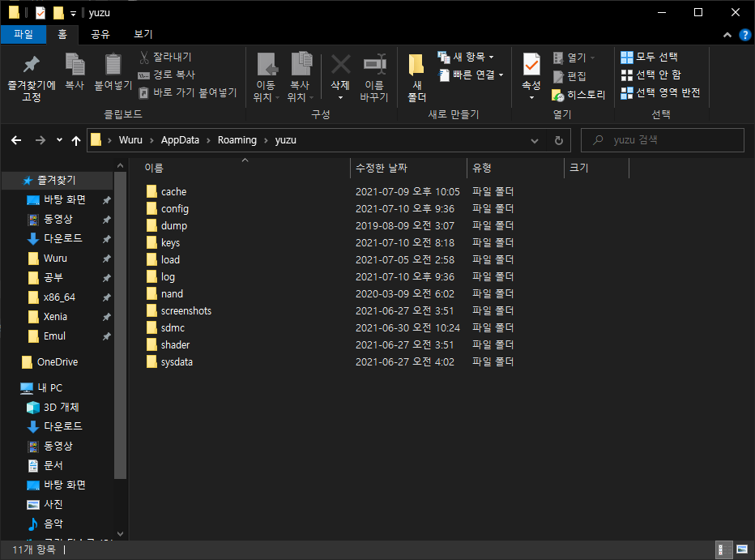Choose Paste shortcut (바로 가기 붙여넣기)

(187, 92)
